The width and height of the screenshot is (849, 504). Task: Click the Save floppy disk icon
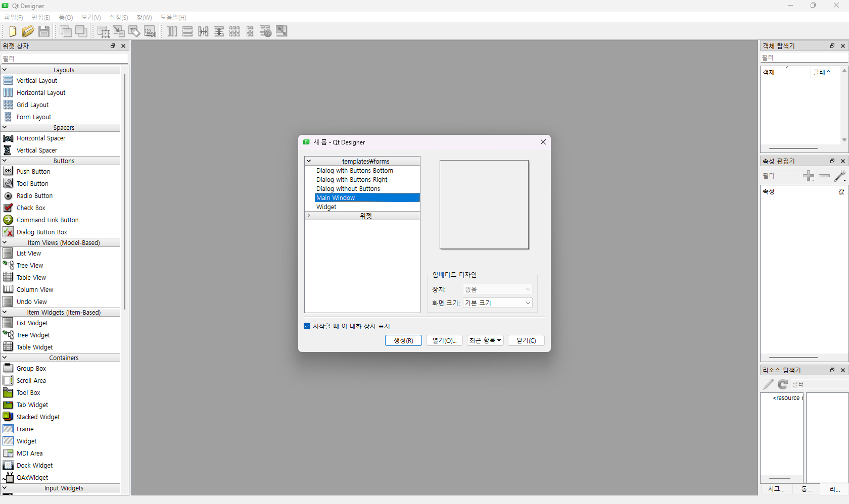(x=44, y=31)
